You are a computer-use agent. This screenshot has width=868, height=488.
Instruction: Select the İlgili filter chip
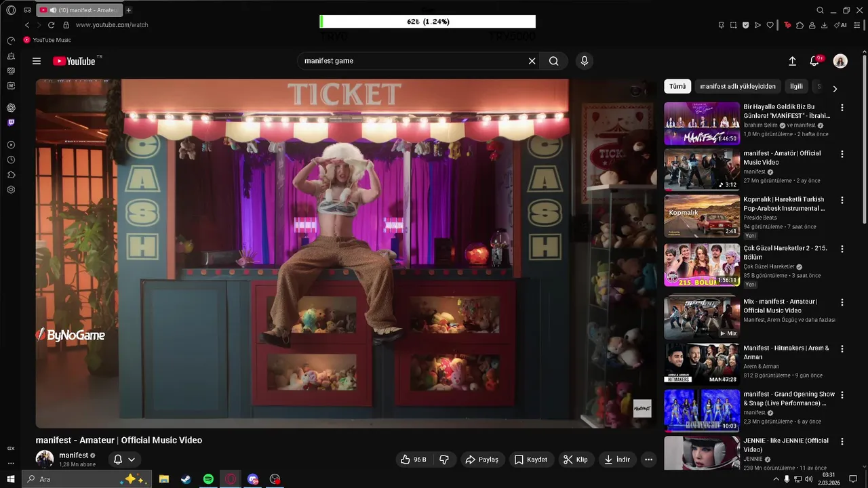pyautogui.click(x=796, y=87)
